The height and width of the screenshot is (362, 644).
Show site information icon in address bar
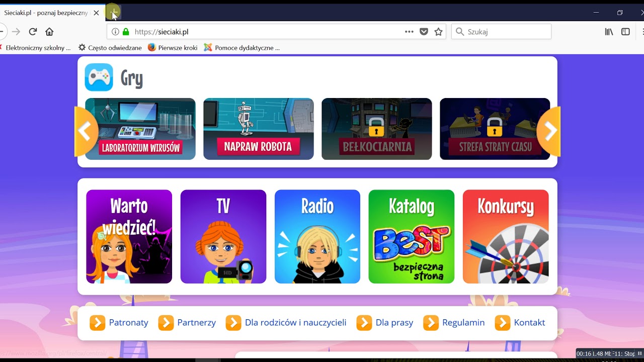tap(115, 32)
